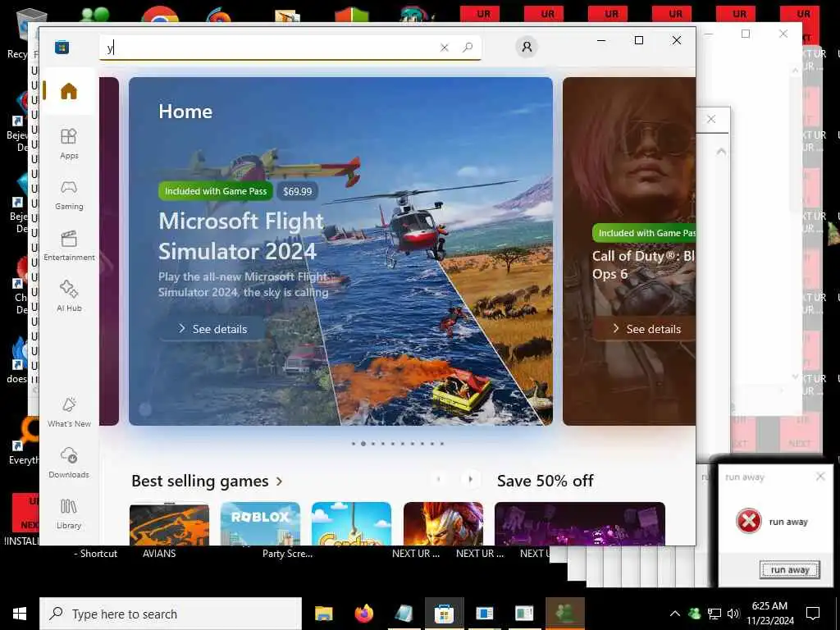Viewport: 840px width, 630px height.
Task: Select the Party Scre... desktop item
Action: [x=287, y=554]
